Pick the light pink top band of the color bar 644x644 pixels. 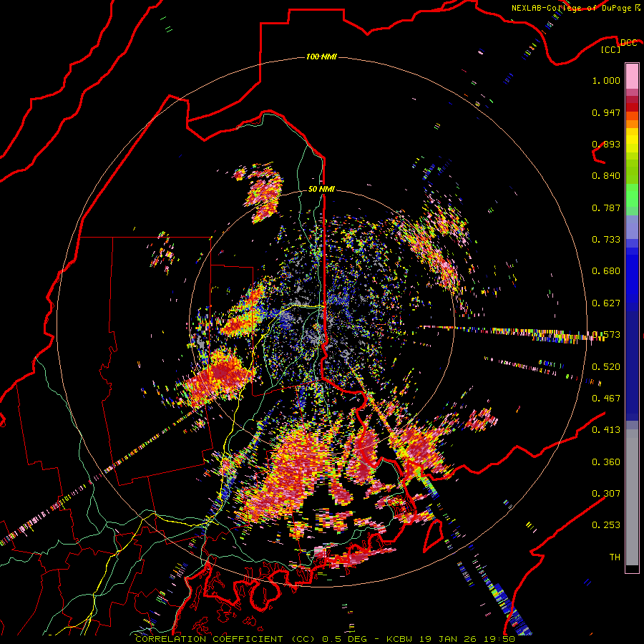coord(632,77)
